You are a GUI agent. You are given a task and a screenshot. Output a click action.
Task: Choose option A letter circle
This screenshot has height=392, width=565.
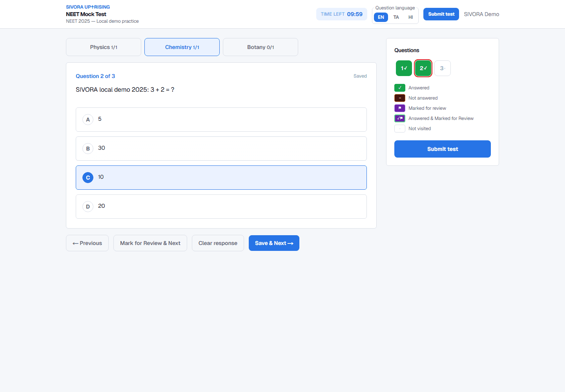coord(88,120)
